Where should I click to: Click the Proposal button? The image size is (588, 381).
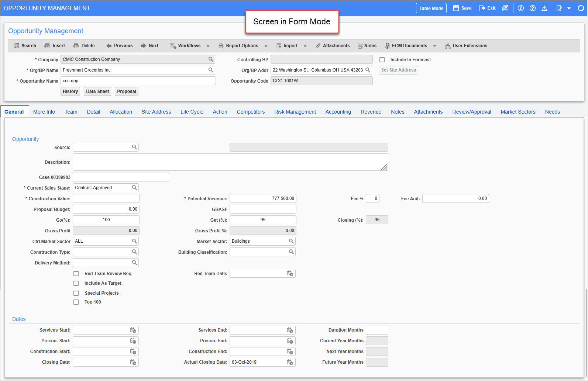tap(127, 91)
